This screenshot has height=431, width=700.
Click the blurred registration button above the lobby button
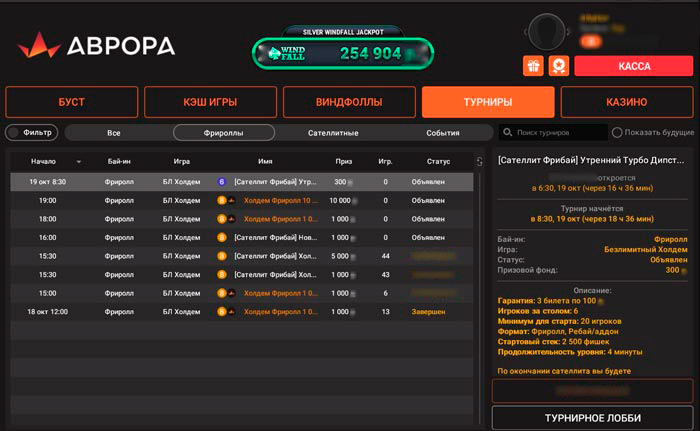coord(592,391)
